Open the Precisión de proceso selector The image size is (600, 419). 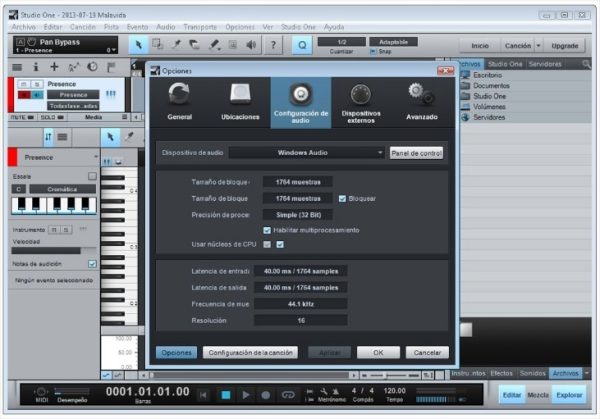coord(298,214)
